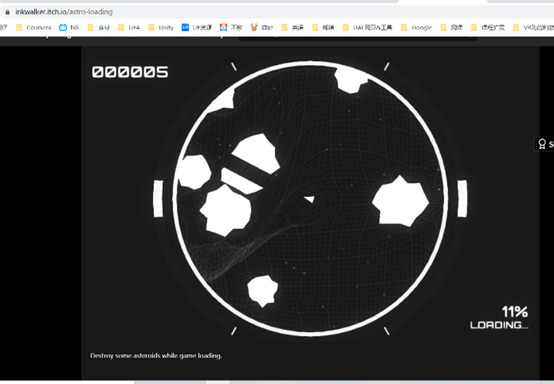Open the blue UI bookmark icon
This screenshot has width=554, height=384.
(185, 27)
